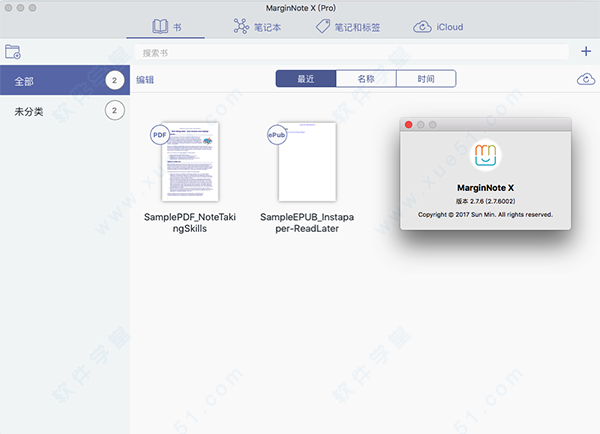The width and height of the screenshot is (600, 434).
Task: Open the SampleEPUB_Instapaper-ReadLater thumbnail
Action: [x=307, y=162]
